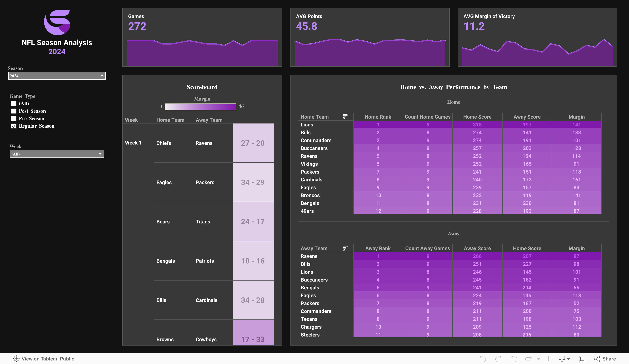Tick the Pre Season checkbox
The image size is (629, 364).
(14, 118)
